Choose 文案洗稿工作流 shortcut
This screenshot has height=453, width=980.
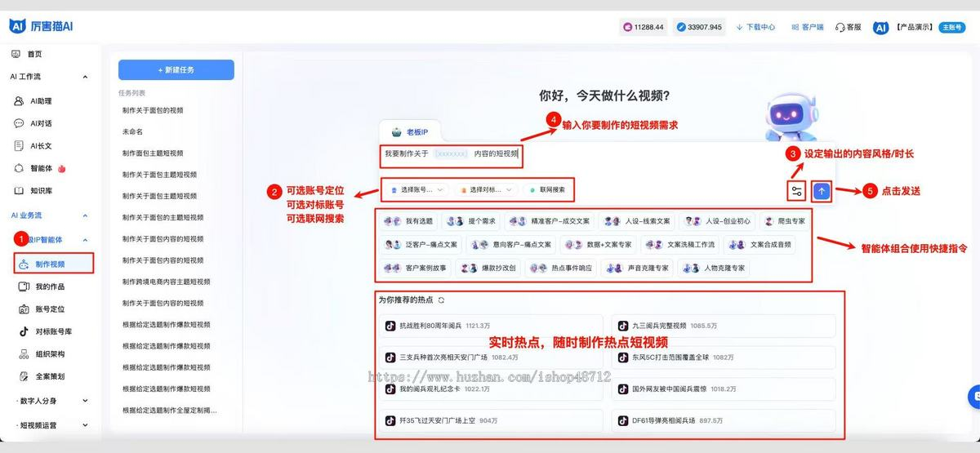(x=680, y=244)
